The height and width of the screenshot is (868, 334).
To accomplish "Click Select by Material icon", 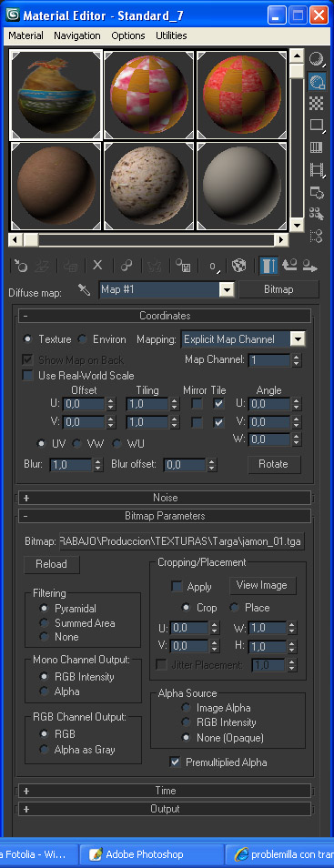I will coord(317,214).
